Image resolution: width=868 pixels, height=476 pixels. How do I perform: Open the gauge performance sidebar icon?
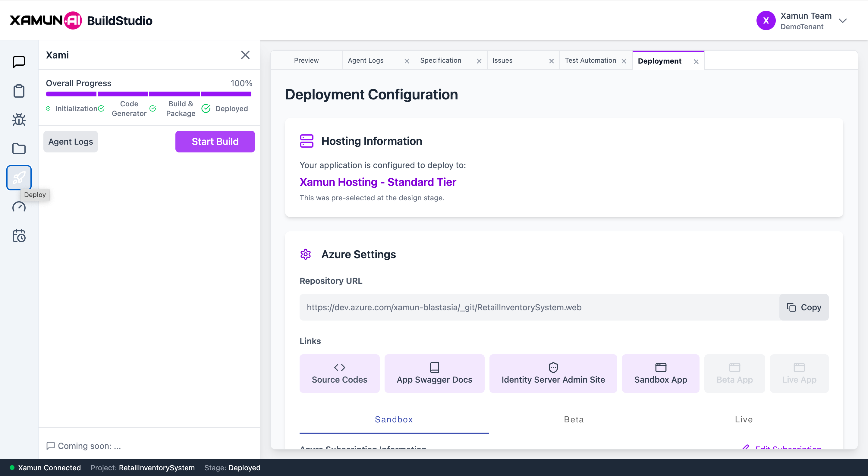(19, 206)
